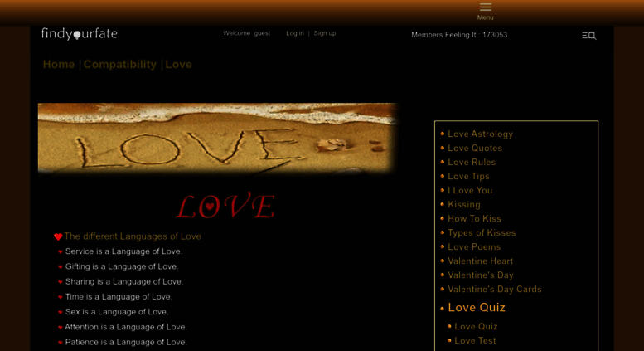Click the Log in link
644x351 pixels.
(295, 33)
